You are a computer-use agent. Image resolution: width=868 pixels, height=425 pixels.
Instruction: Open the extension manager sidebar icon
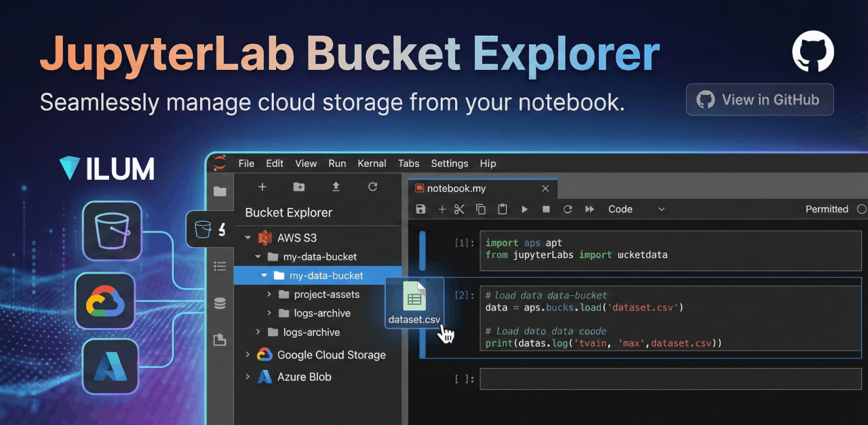pos(220,339)
